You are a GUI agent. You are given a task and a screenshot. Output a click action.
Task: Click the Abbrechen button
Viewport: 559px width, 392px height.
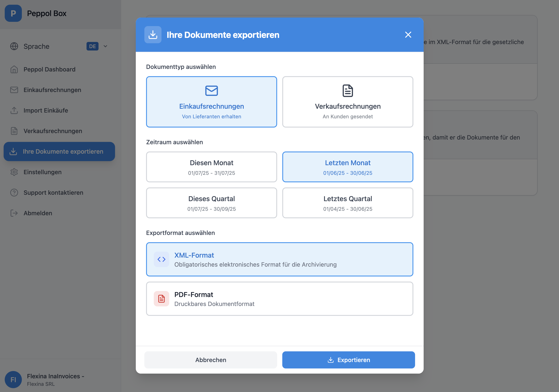[x=211, y=360]
